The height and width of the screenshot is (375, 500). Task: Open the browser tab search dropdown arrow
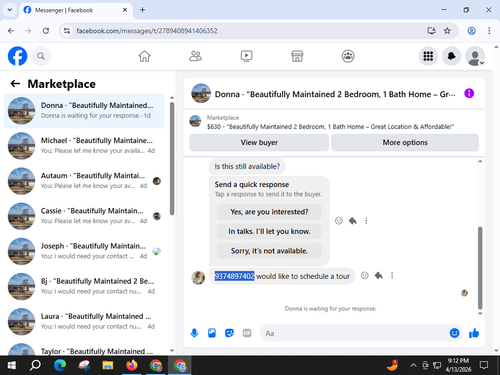point(10,10)
